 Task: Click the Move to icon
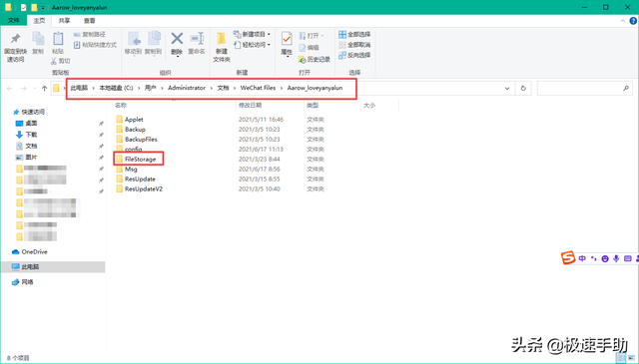coord(134,39)
